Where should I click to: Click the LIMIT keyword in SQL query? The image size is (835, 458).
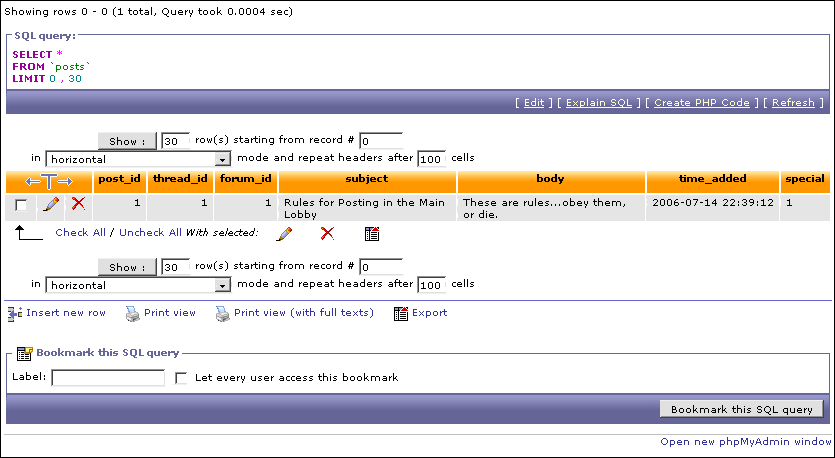pyautogui.click(x=29, y=79)
